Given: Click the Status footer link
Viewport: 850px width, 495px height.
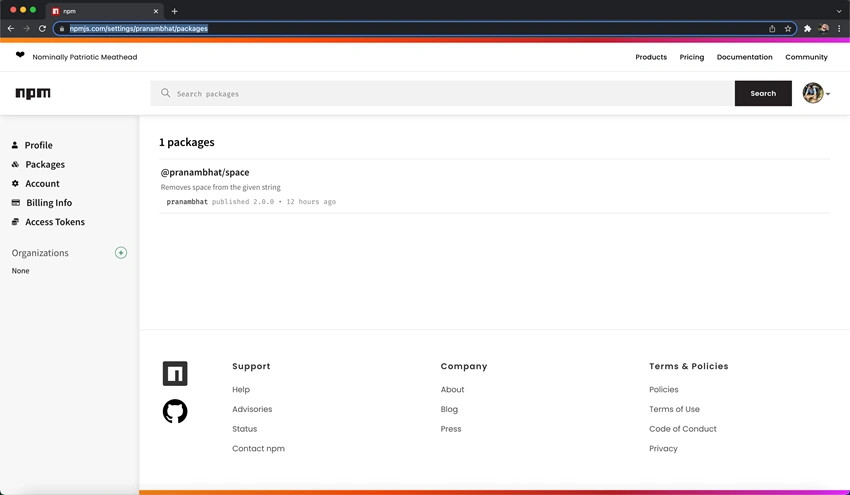Looking at the screenshot, I should tap(244, 429).
